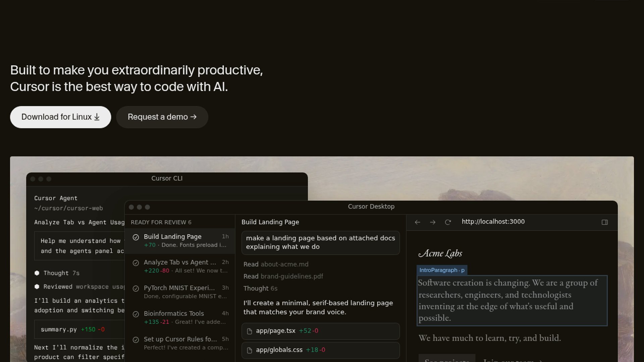Select the highlighted IntroParagraph text block

tap(512, 300)
